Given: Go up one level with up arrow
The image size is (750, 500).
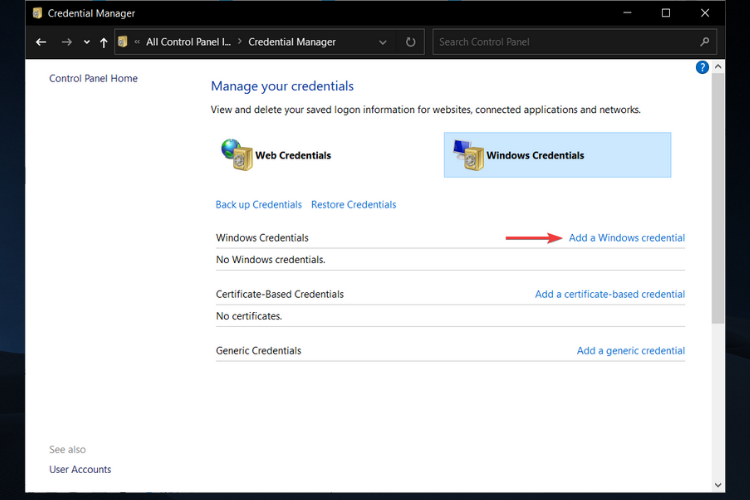Looking at the screenshot, I should coord(104,42).
